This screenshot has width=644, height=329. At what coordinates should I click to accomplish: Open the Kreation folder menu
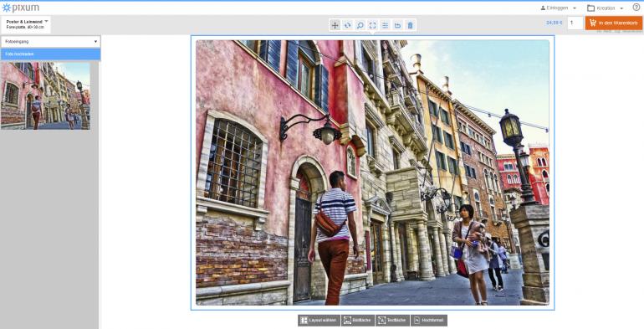tap(605, 8)
